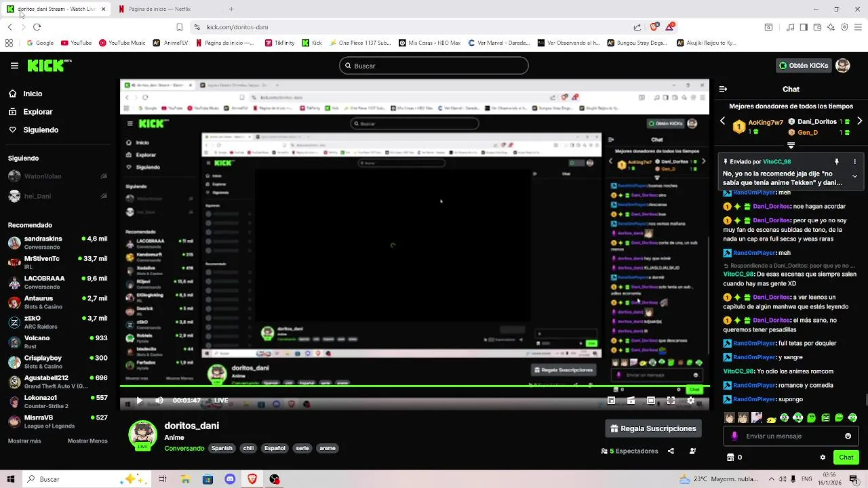Collapse the chat panel arrow icon

pos(723,89)
